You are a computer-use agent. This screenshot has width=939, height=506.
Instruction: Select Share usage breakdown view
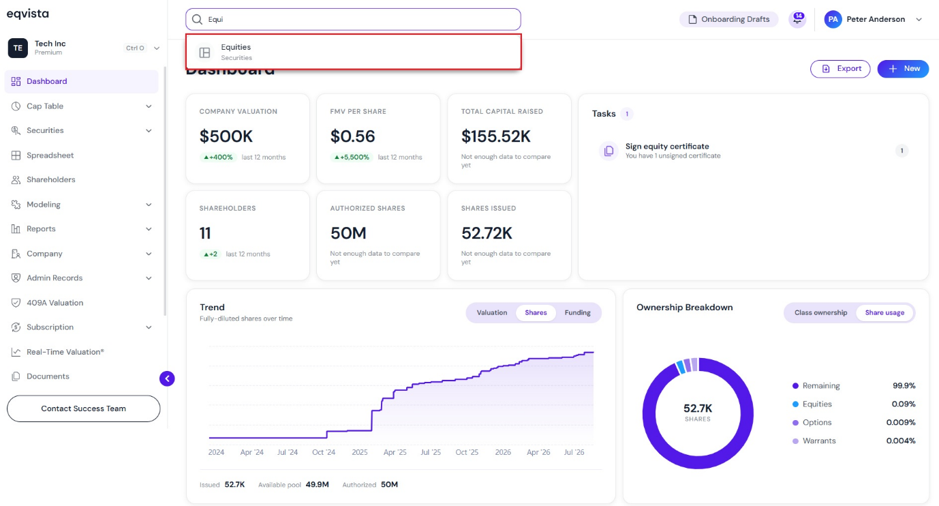click(885, 313)
